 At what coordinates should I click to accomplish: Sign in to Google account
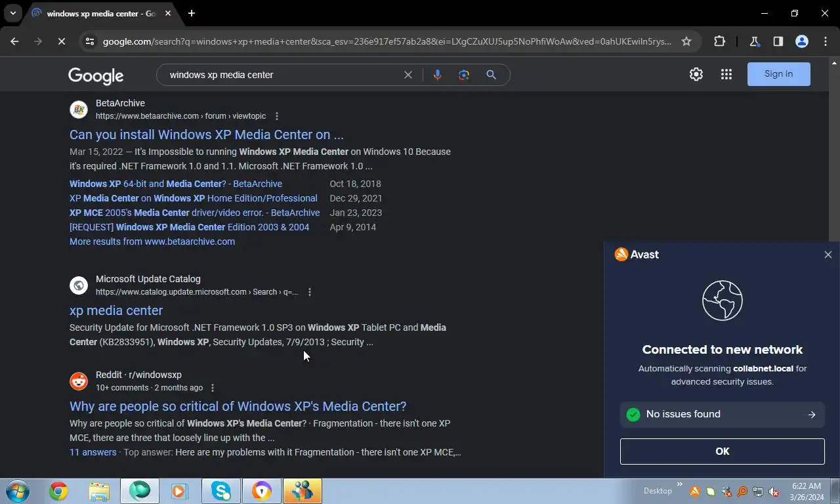click(778, 74)
